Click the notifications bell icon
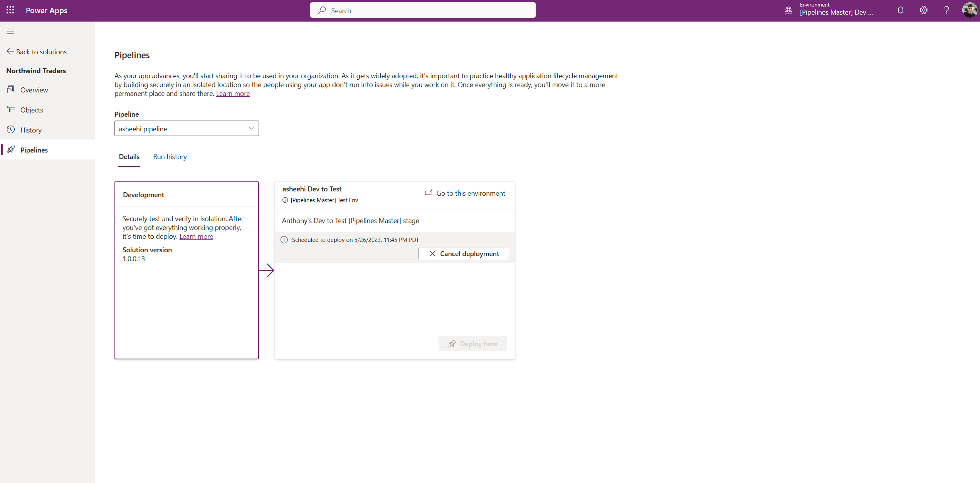Viewport: 980px width, 483px height. point(900,10)
